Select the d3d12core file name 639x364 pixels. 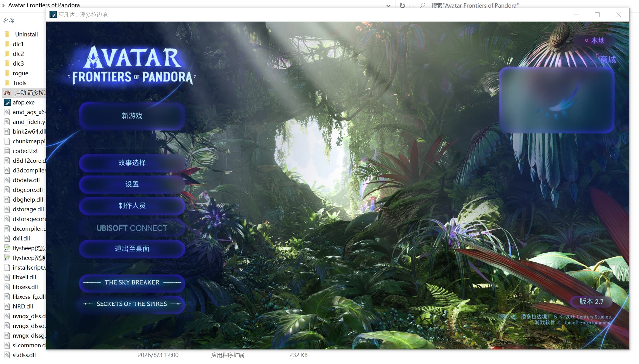click(x=29, y=161)
